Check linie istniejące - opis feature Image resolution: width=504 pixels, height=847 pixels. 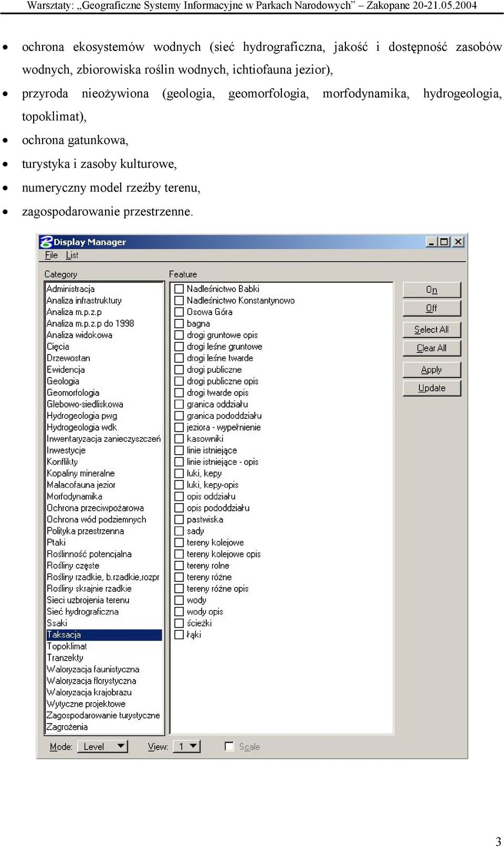pos(179,462)
